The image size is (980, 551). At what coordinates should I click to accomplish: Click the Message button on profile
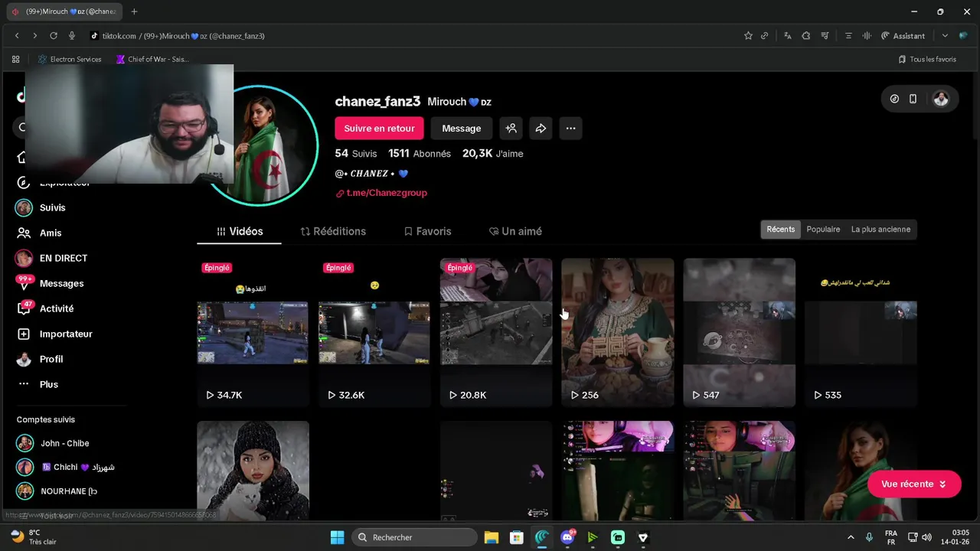point(462,129)
